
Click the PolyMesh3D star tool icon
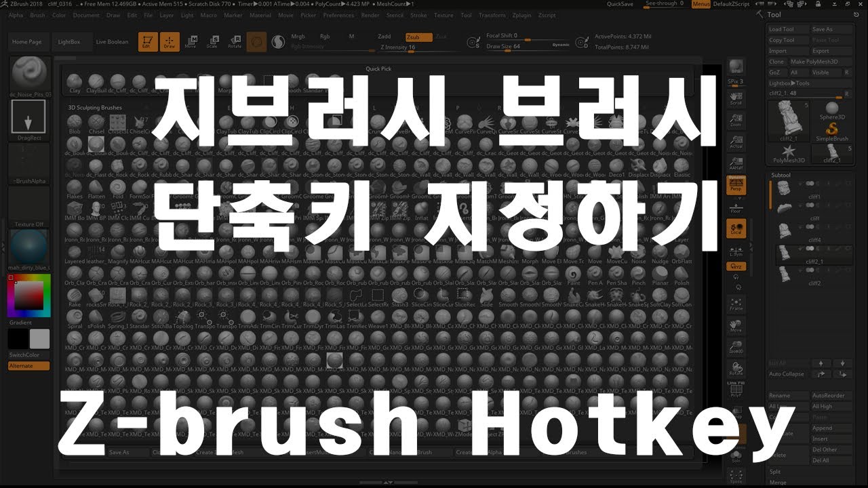(789, 154)
